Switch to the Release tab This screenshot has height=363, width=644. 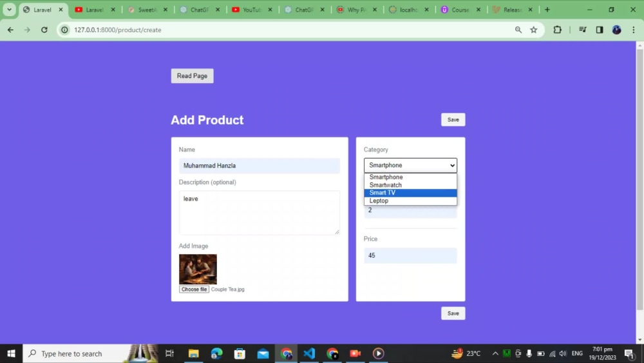pos(513,10)
